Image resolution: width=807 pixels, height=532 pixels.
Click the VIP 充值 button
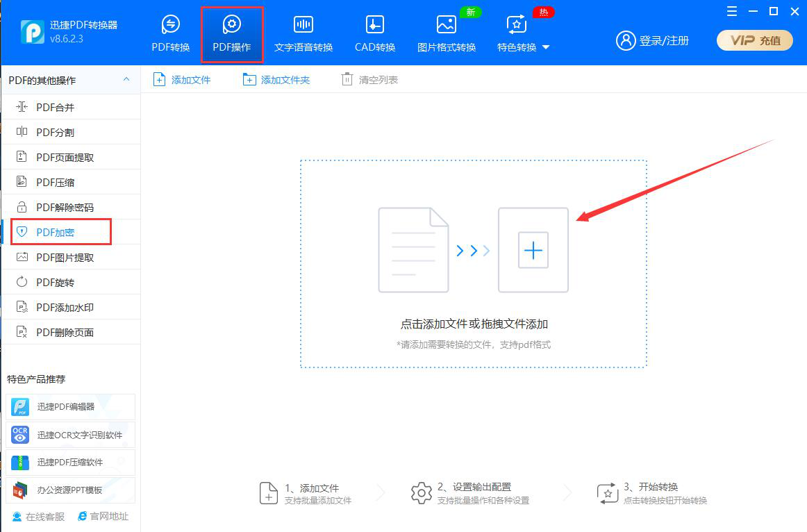coord(754,40)
